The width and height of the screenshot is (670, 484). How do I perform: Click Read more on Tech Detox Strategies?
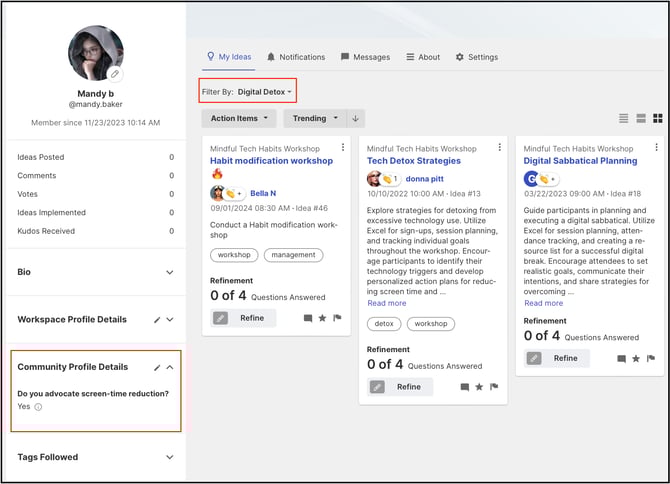(x=387, y=303)
